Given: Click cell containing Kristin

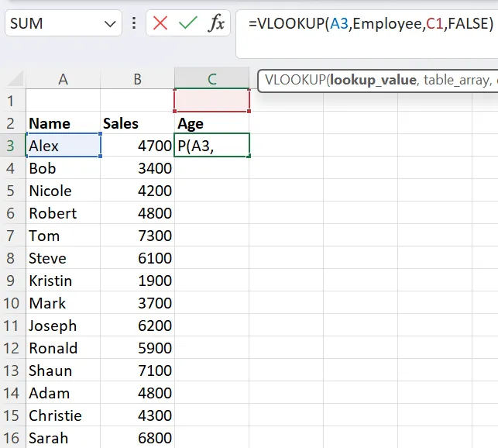Looking at the screenshot, I should 63,281.
